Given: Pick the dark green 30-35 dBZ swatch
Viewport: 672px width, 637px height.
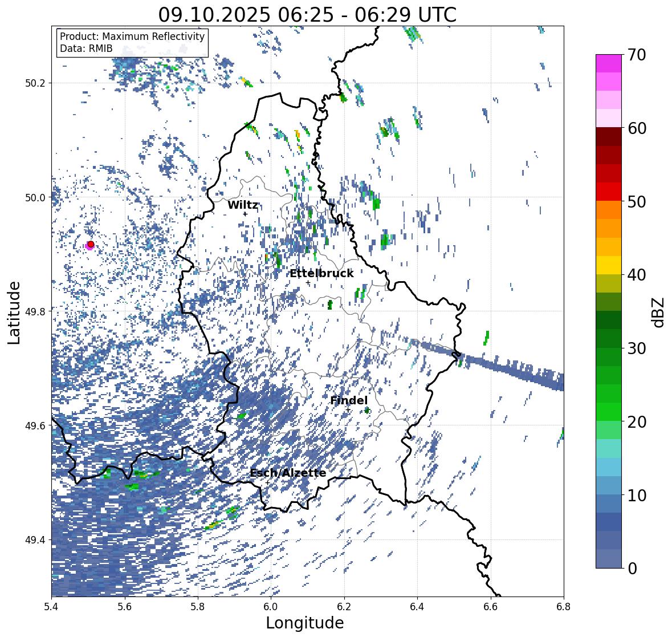Looking at the screenshot, I should (x=609, y=320).
